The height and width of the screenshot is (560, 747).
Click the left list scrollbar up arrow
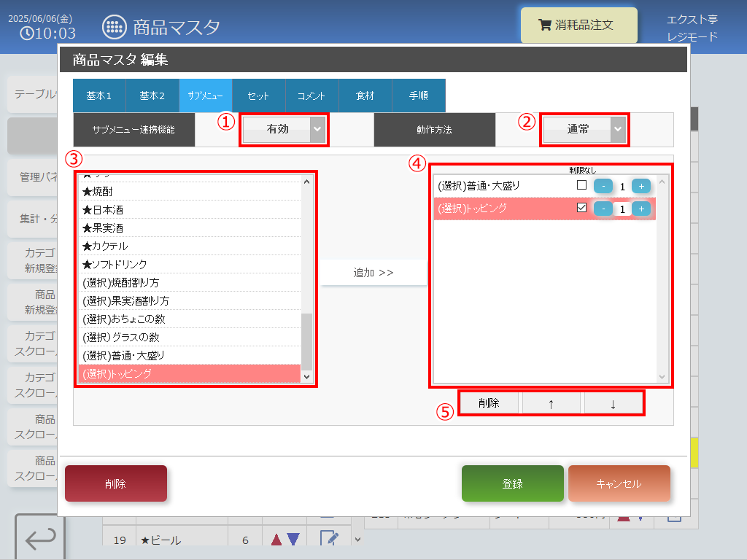(307, 182)
